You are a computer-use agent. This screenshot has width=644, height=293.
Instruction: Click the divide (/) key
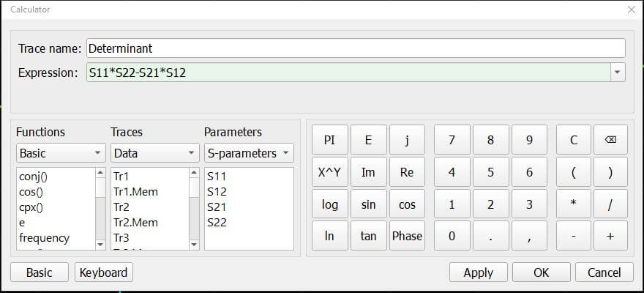point(611,204)
